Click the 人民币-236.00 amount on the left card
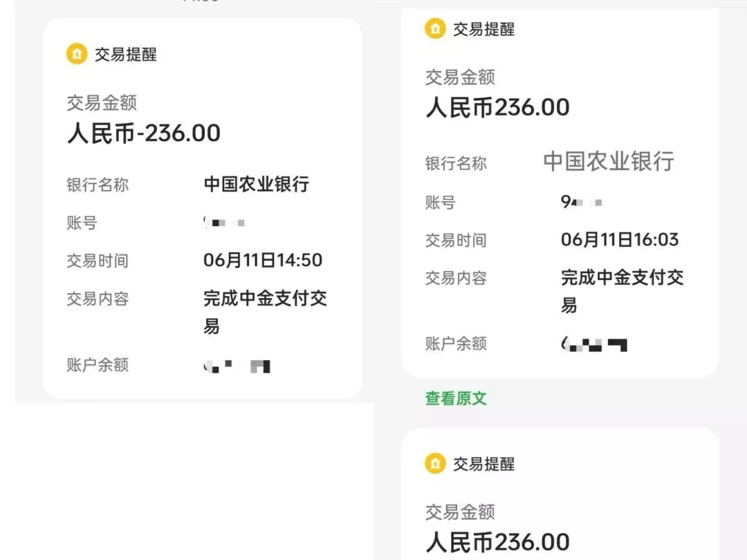747x560 pixels. tap(145, 133)
